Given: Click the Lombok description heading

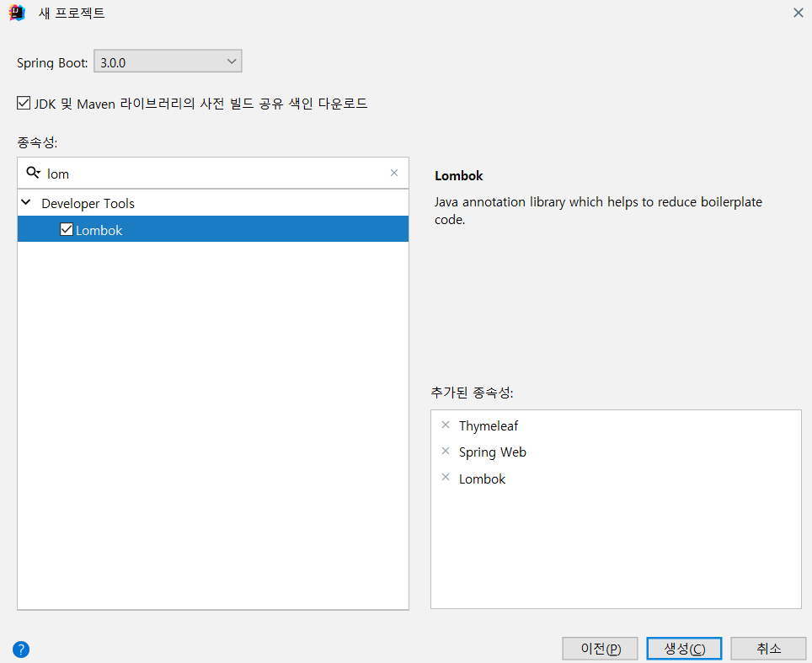Looking at the screenshot, I should click(x=459, y=176).
